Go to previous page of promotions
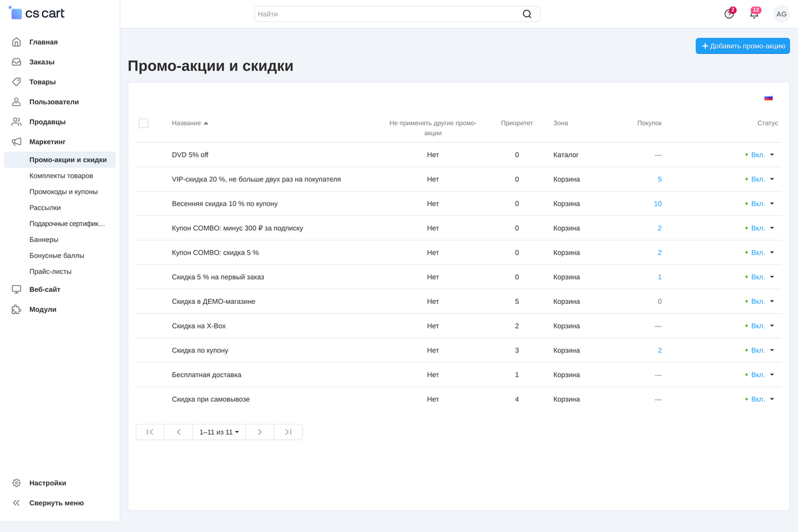The image size is (798, 532). (x=178, y=432)
